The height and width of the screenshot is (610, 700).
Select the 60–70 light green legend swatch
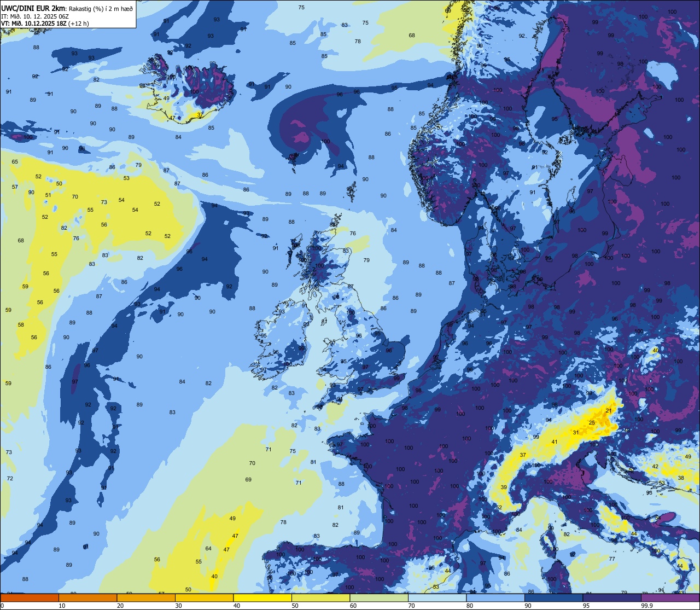[x=379, y=598]
